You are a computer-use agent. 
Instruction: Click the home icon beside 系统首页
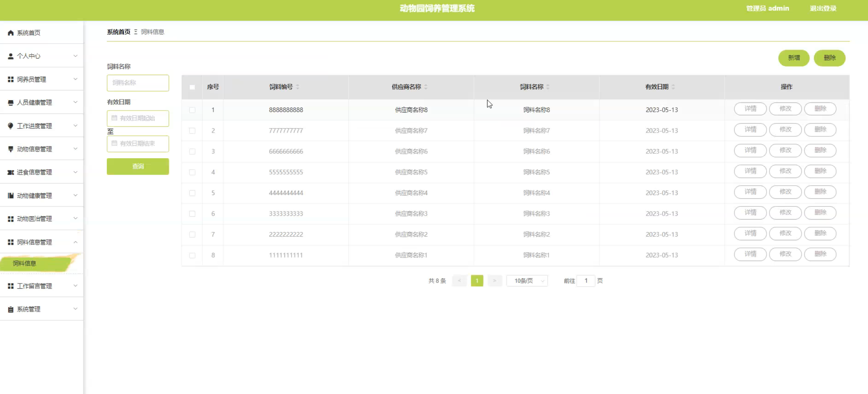click(11, 33)
